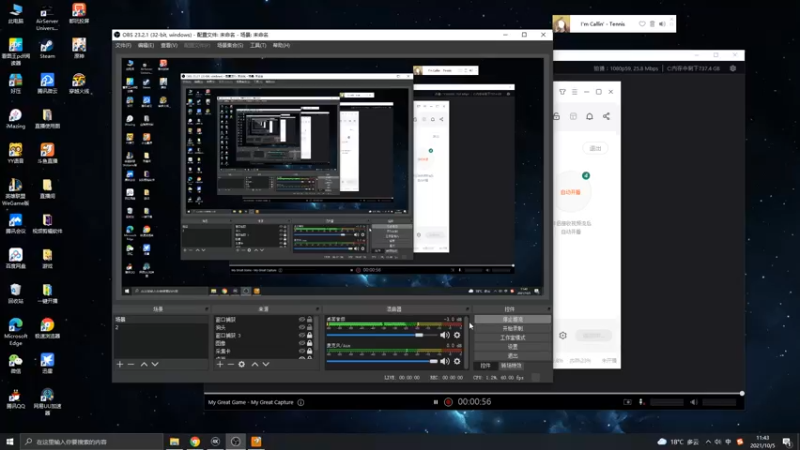Mute 麦克风/Aux speaker icon in mixer
This screenshot has height=450, width=800.
tap(445, 361)
